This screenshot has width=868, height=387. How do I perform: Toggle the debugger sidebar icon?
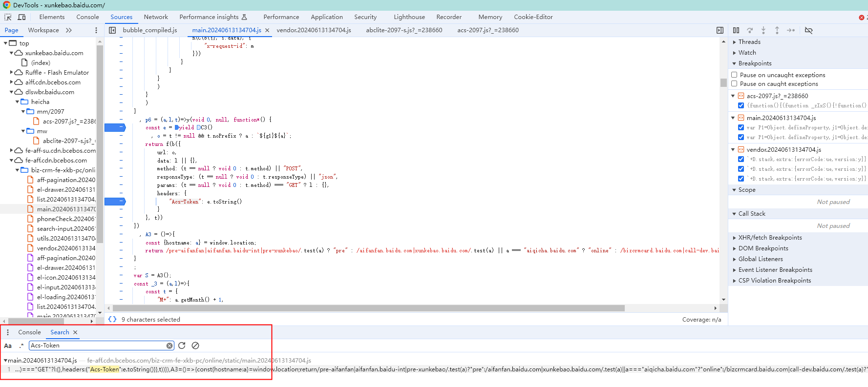720,30
